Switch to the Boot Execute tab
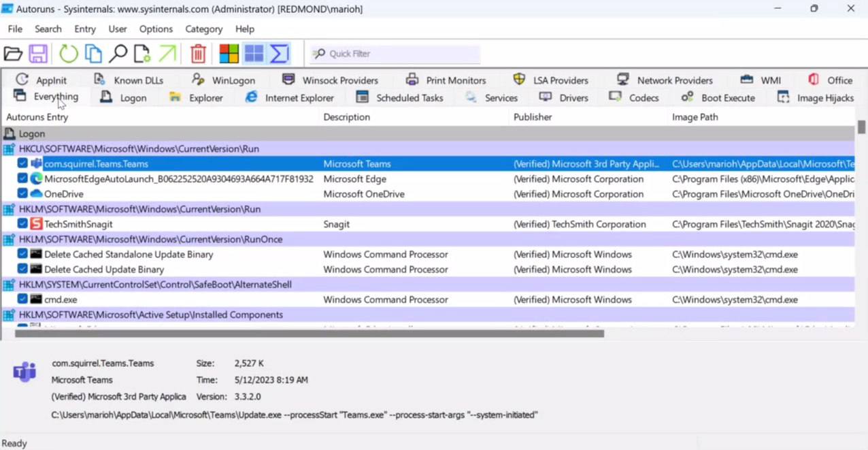Image resolution: width=868 pixels, height=450 pixels. click(x=718, y=97)
